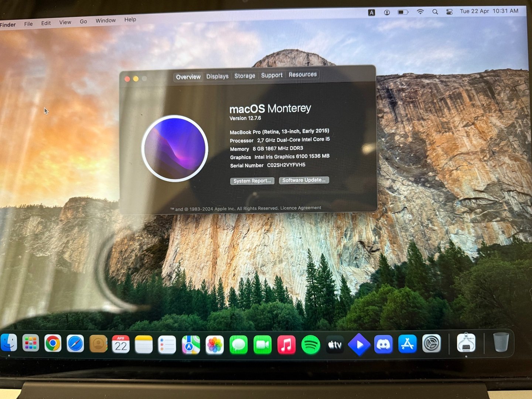Open the Licence Agreement link
Viewport: 532px width, 399px height.
pyautogui.click(x=301, y=208)
